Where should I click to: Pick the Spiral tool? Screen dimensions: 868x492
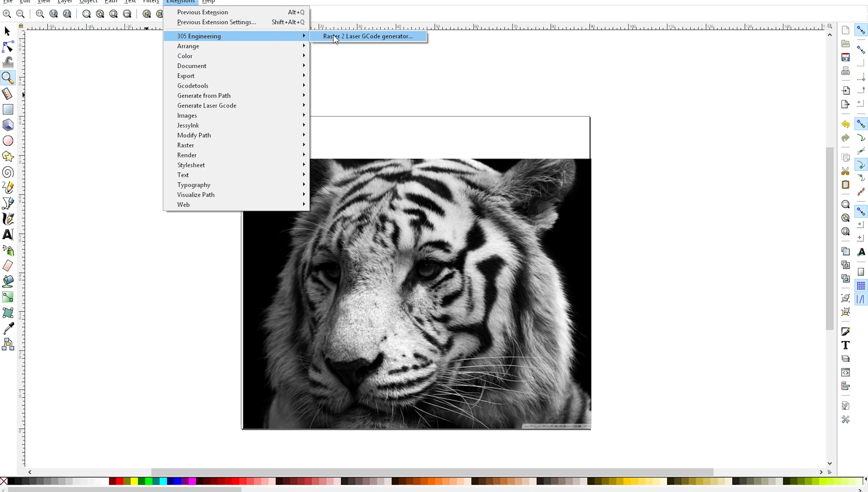pos(8,172)
